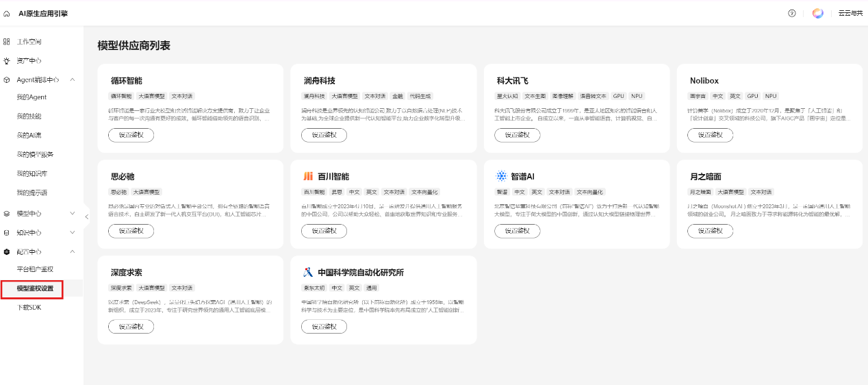Click the 紫东太初 tag

314,288
